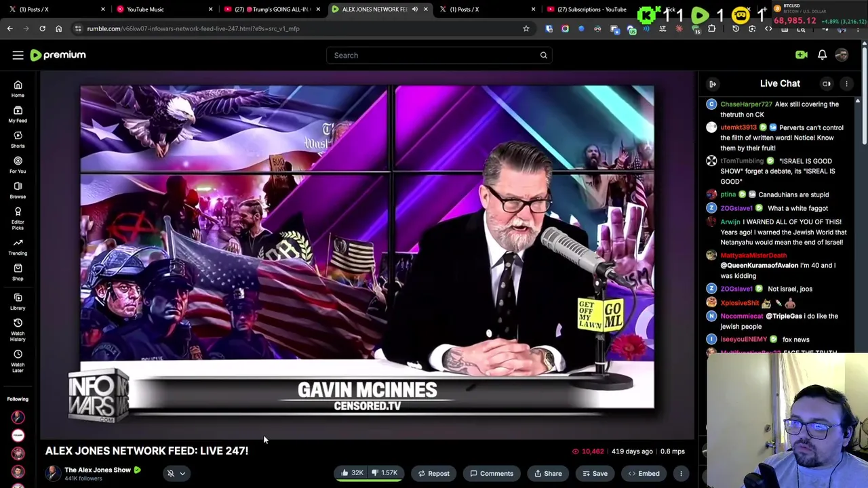Click the Nocommiecat chat username
This screenshot has width=868, height=488.
tap(741, 316)
